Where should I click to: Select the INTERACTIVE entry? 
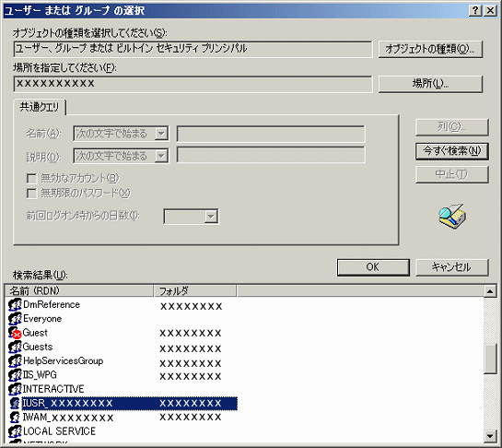pyautogui.click(x=53, y=389)
